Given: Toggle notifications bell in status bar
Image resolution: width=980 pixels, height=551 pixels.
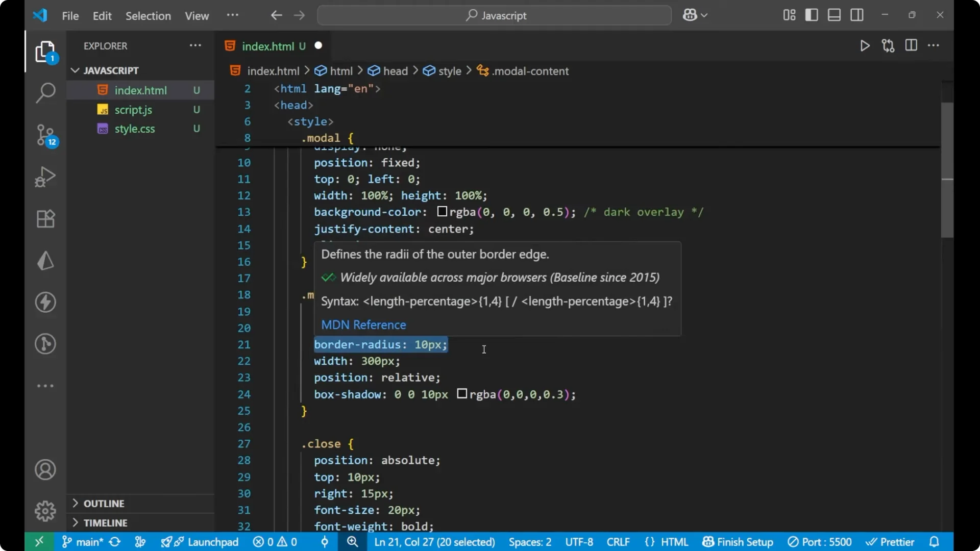Looking at the screenshot, I should [x=935, y=542].
